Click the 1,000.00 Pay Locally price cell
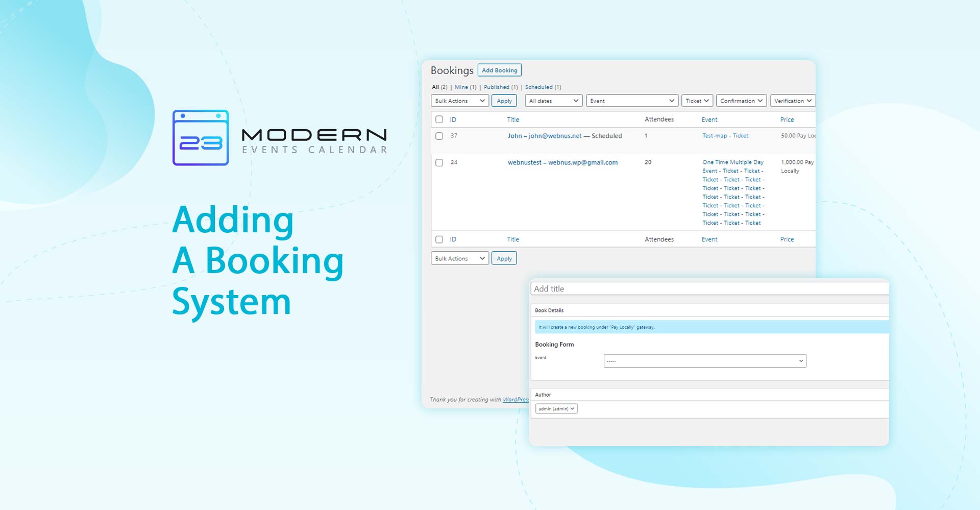This screenshot has height=510, width=980. coord(797,166)
